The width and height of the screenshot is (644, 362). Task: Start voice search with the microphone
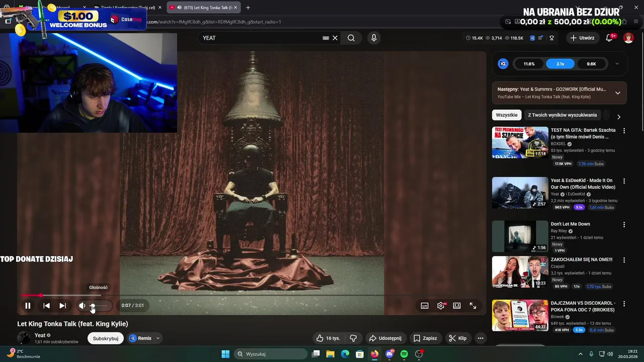[373, 38]
